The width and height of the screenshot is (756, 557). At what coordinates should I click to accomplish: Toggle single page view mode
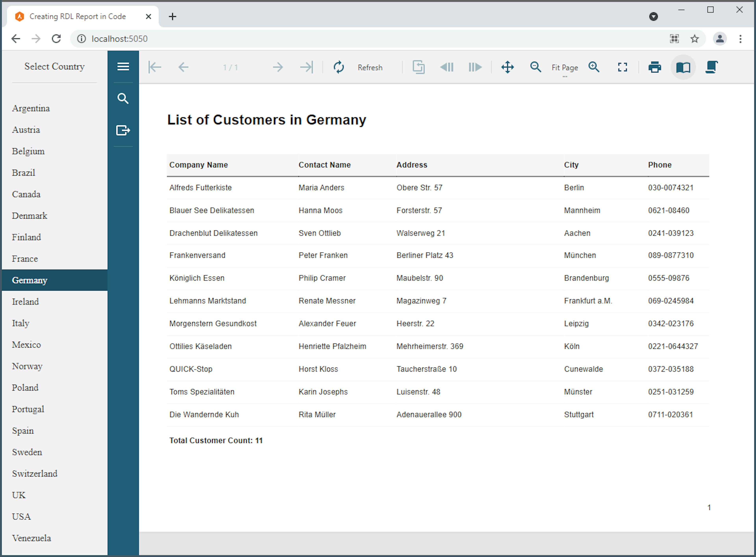point(683,67)
